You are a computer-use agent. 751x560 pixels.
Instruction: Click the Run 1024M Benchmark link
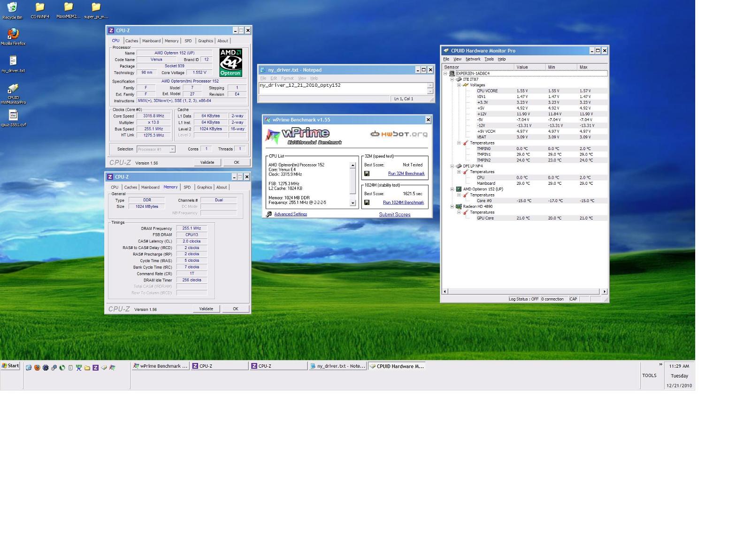403,203
